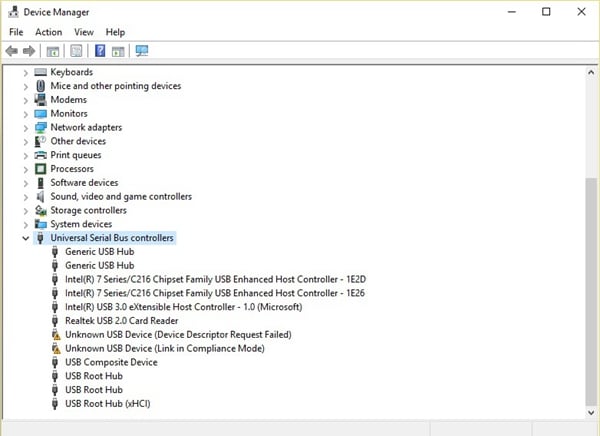Expand the System devices chevron

click(x=26, y=224)
